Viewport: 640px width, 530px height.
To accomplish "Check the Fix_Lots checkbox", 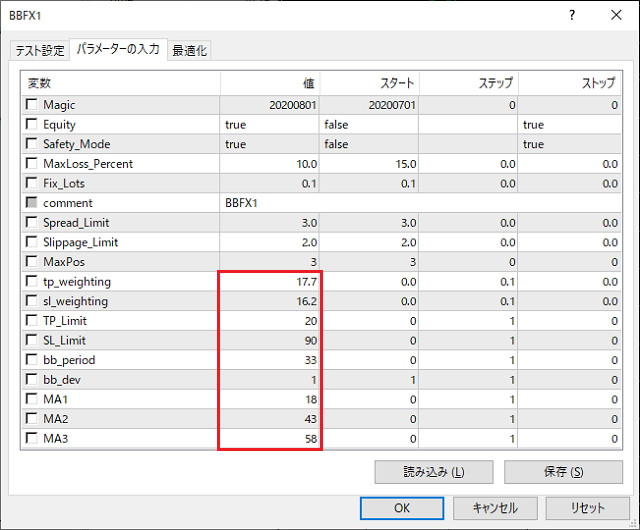I will pos(31,183).
